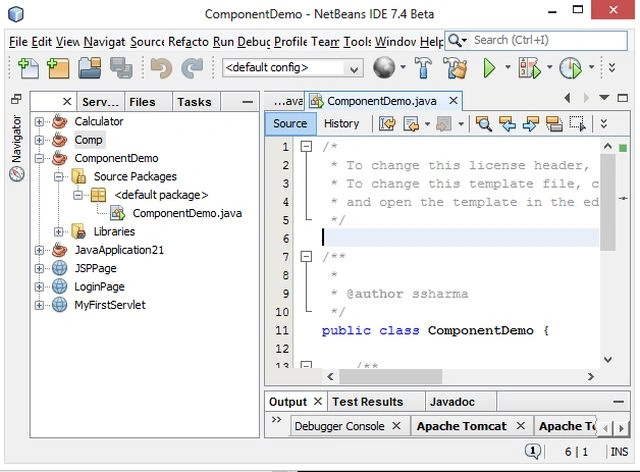The image size is (640, 472).
Task: Click the Redo toolbar icon
Action: click(192, 68)
